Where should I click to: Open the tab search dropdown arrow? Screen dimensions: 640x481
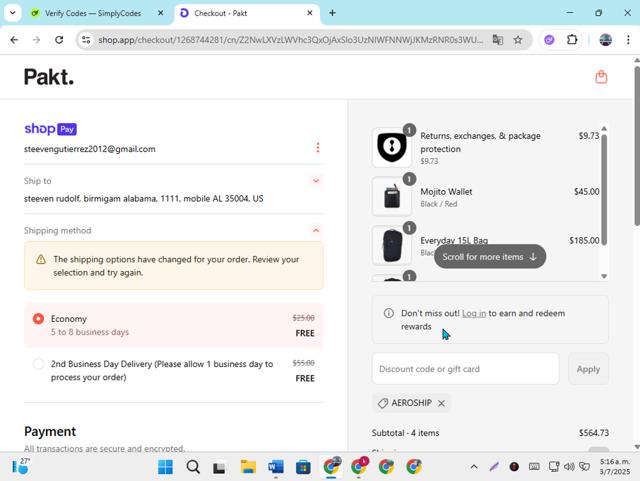13,13
